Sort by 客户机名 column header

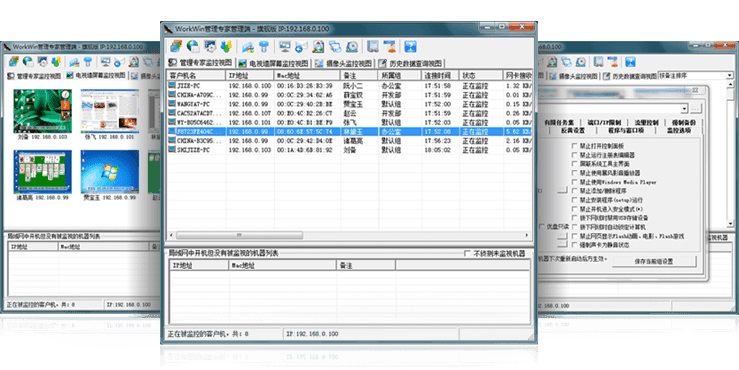tap(196, 75)
